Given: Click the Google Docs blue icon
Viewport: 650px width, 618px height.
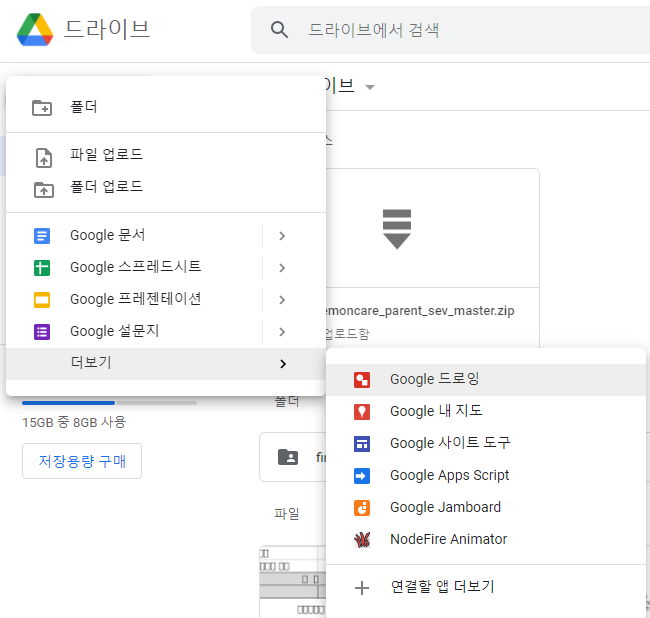Looking at the screenshot, I should (42, 236).
